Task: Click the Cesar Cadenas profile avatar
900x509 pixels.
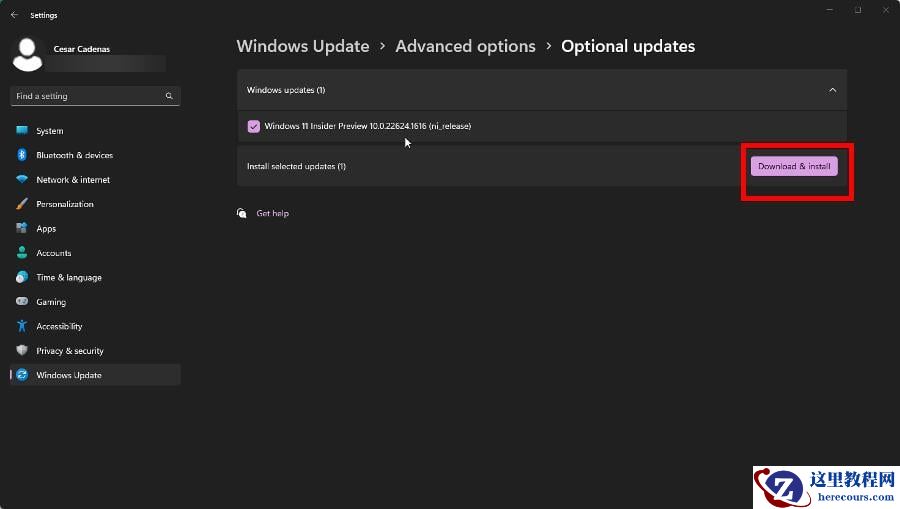Action: 28,55
